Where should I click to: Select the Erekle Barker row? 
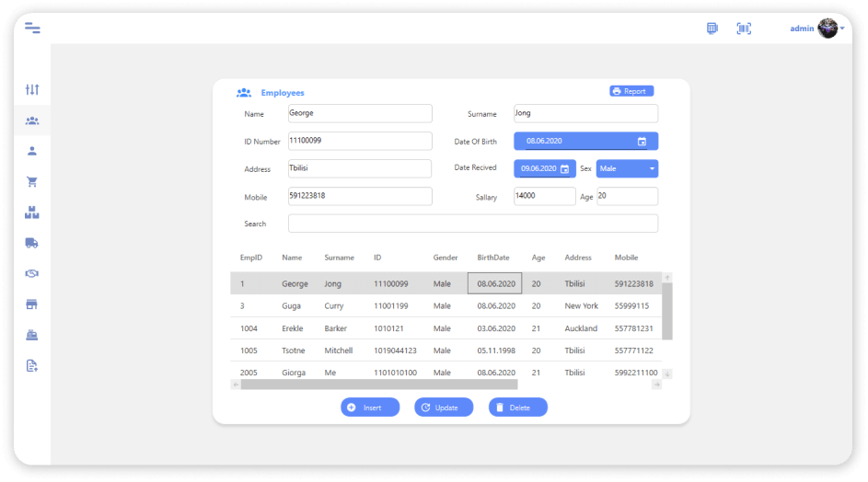click(446, 328)
